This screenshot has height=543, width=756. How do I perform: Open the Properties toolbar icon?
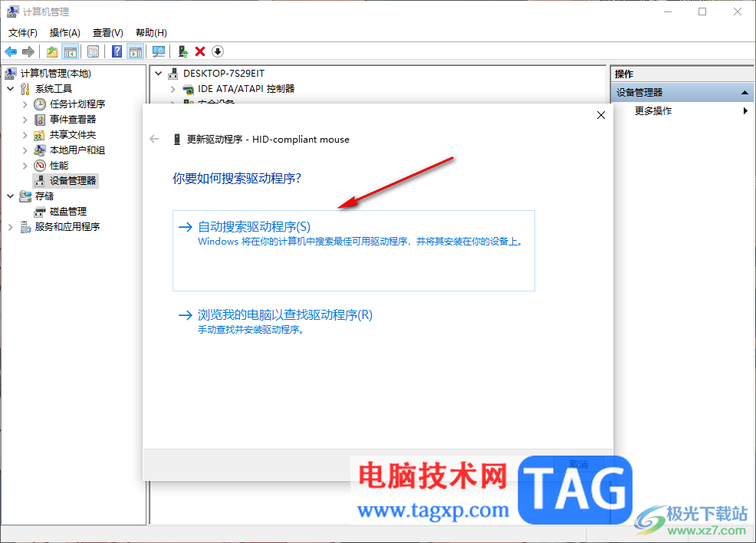point(93,51)
